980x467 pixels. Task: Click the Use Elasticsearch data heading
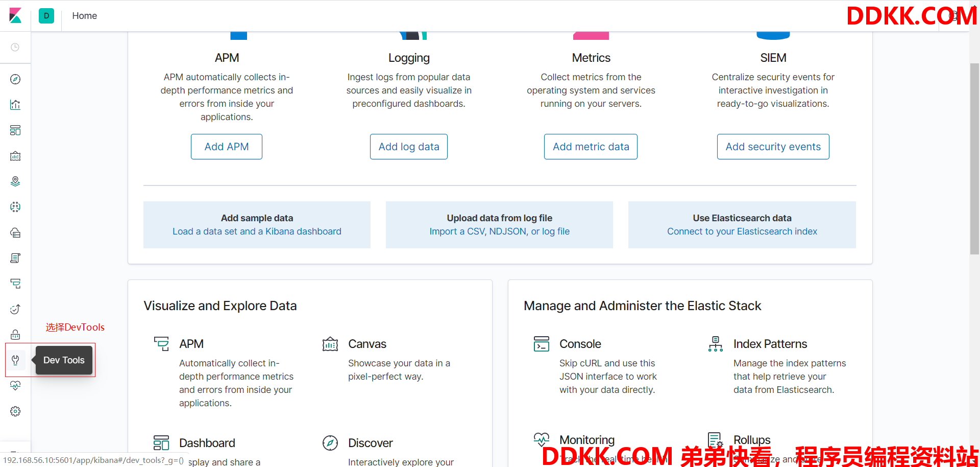tap(742, 218)
